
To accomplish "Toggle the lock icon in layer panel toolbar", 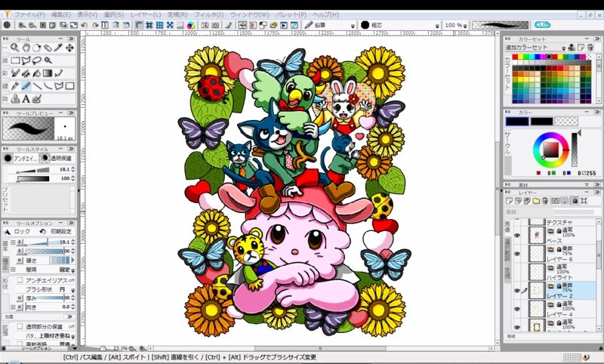I will coord(575,201).
